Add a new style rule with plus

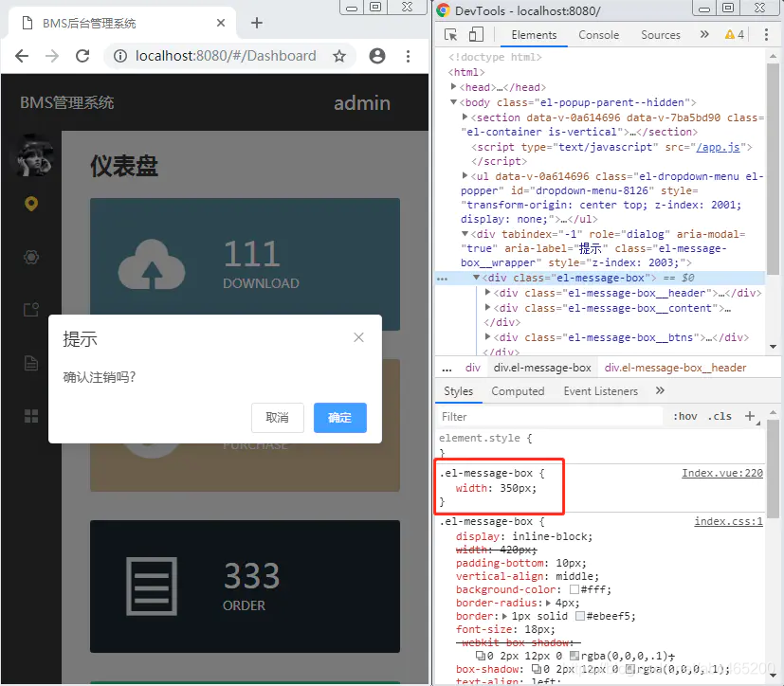click(x=750, y=416)
